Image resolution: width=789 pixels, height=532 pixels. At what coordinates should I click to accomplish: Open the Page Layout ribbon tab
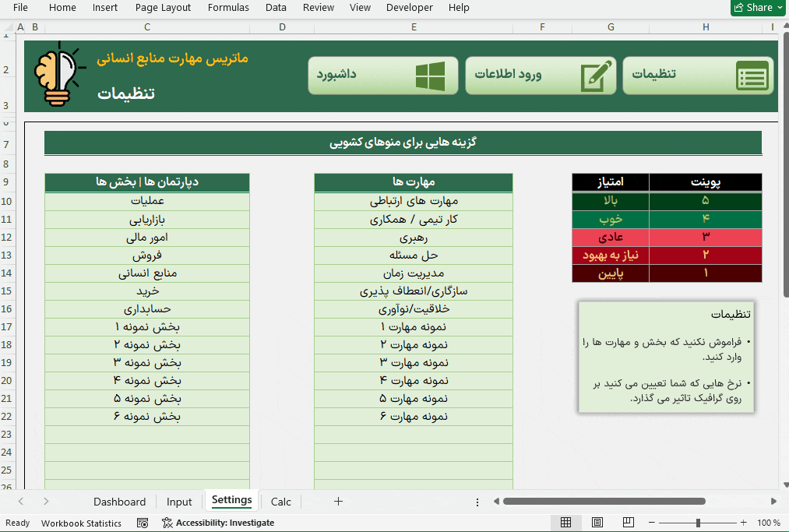(x=163, y=8)
